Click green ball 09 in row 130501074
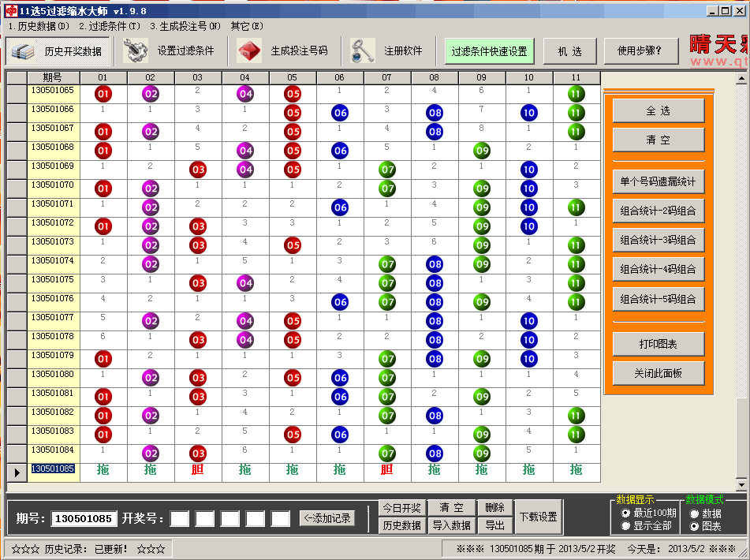Screen dimensions: 750x560 [482, 264]
